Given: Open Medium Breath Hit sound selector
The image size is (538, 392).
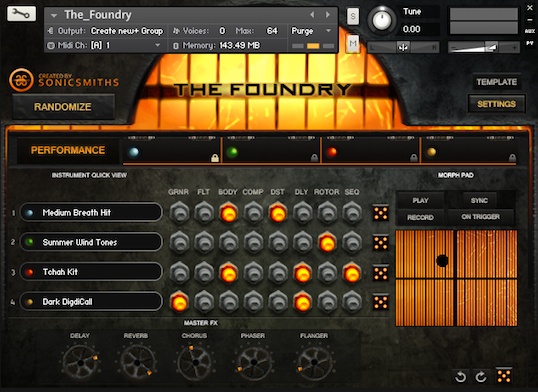Looking at the screenshot, I should click(91, 212).
